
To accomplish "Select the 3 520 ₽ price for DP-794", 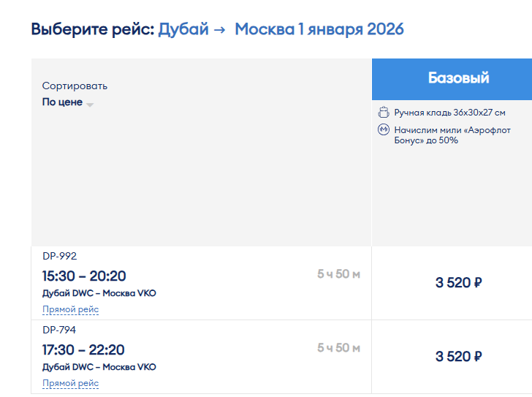I will tap(458, 357).
